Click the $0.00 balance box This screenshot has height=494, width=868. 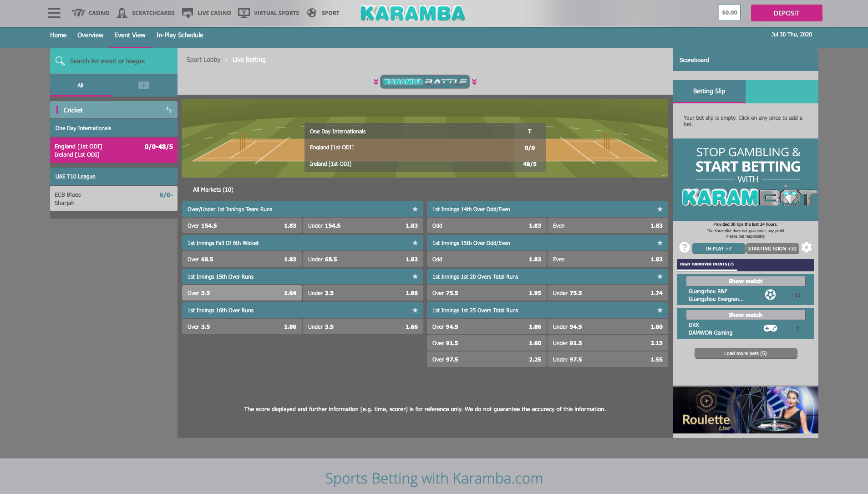(730, 13)
